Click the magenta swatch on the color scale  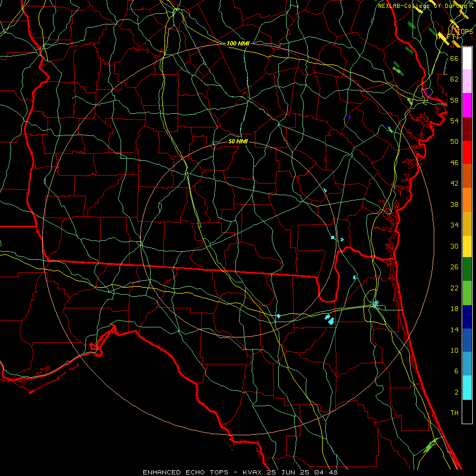coord(467,105)
